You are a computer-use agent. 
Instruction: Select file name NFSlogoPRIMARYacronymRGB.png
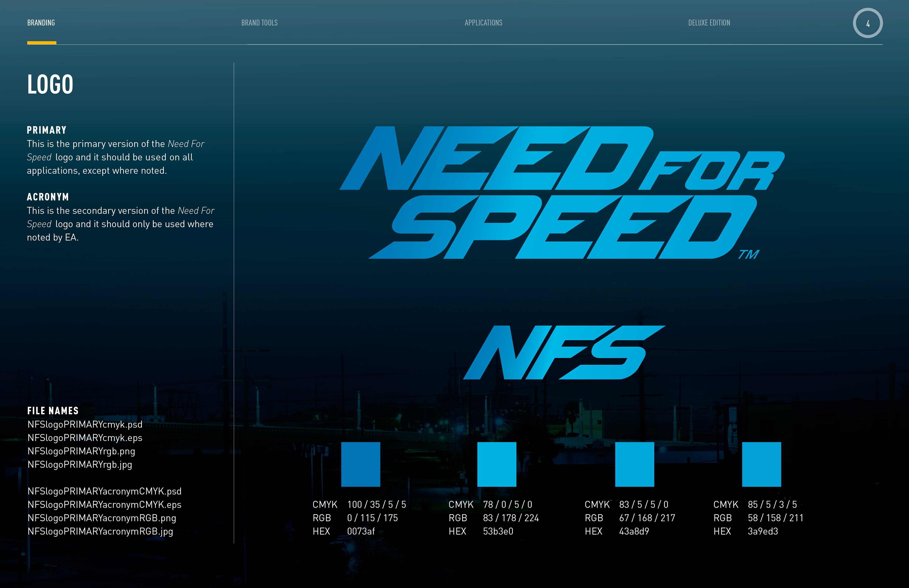[102, 518]
